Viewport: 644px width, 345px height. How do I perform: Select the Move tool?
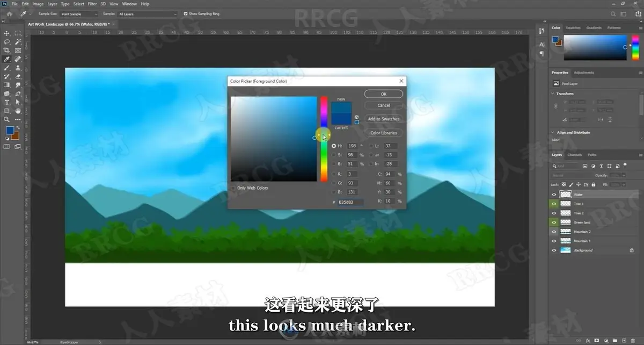tap(7, 33)
